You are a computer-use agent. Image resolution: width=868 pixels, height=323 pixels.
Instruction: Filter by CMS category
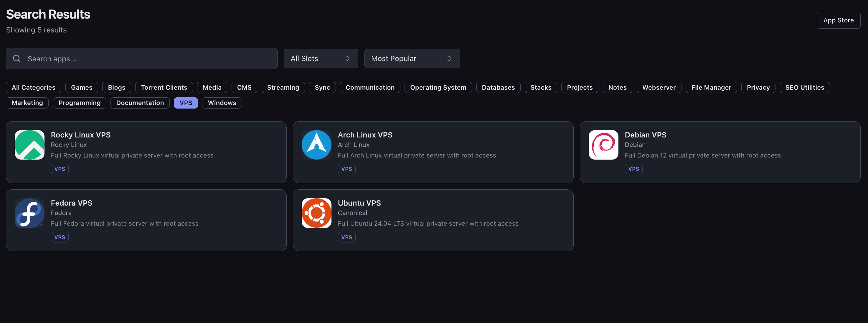coord(244,87)
